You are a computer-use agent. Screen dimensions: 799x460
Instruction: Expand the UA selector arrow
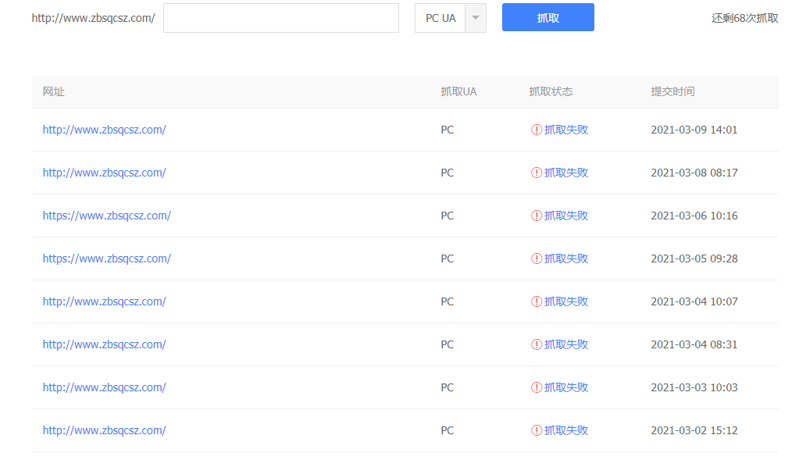pos(475,18)
